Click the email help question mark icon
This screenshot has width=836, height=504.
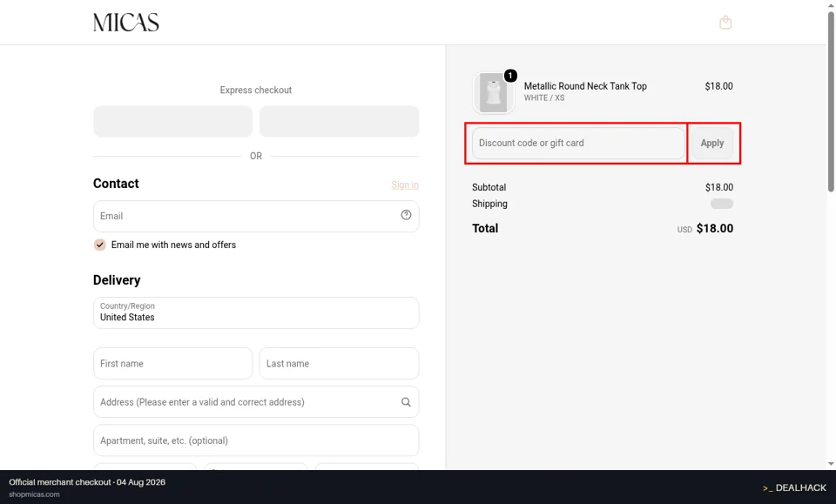(407, 215)
